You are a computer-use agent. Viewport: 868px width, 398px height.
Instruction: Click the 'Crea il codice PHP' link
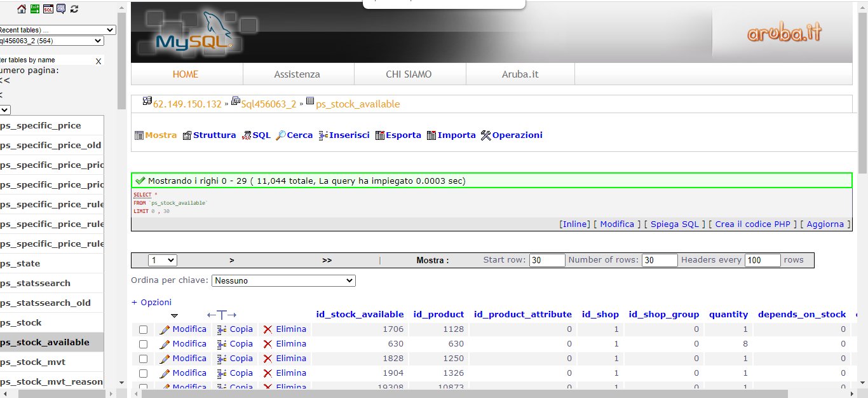(752, 224)
